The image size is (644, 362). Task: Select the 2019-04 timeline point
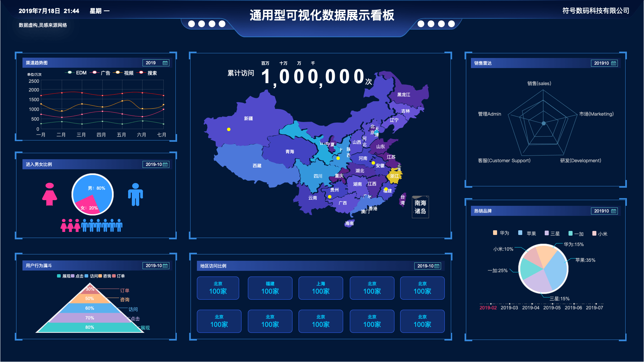point(531,308)
